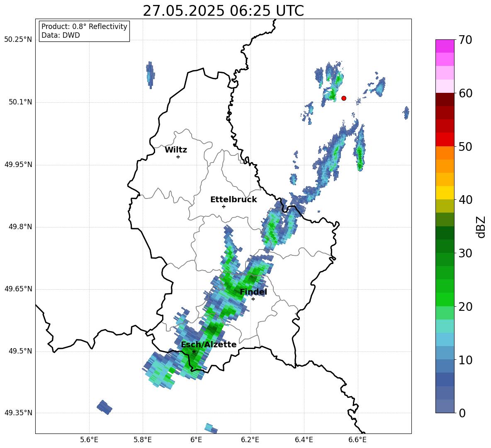Click the Esch/Alzette station cross marker
491x448 pixels.
point(194,351)
